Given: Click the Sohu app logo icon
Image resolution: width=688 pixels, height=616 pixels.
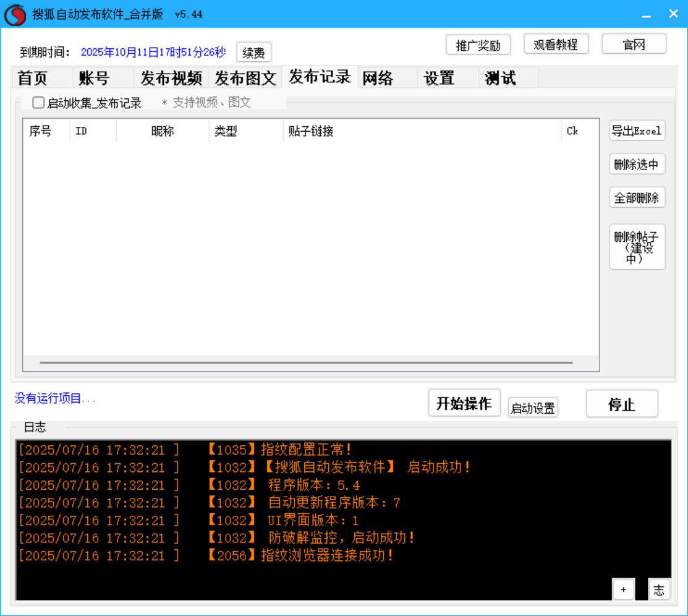Looking at the screenshot, I should pos(15,14).
